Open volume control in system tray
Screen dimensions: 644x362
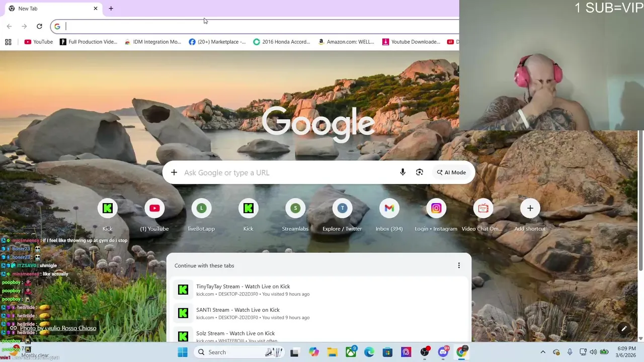[593, 352]
